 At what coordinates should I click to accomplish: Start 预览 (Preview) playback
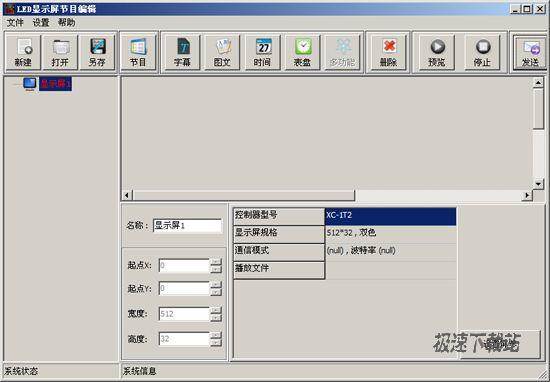[x=437, y=52]
